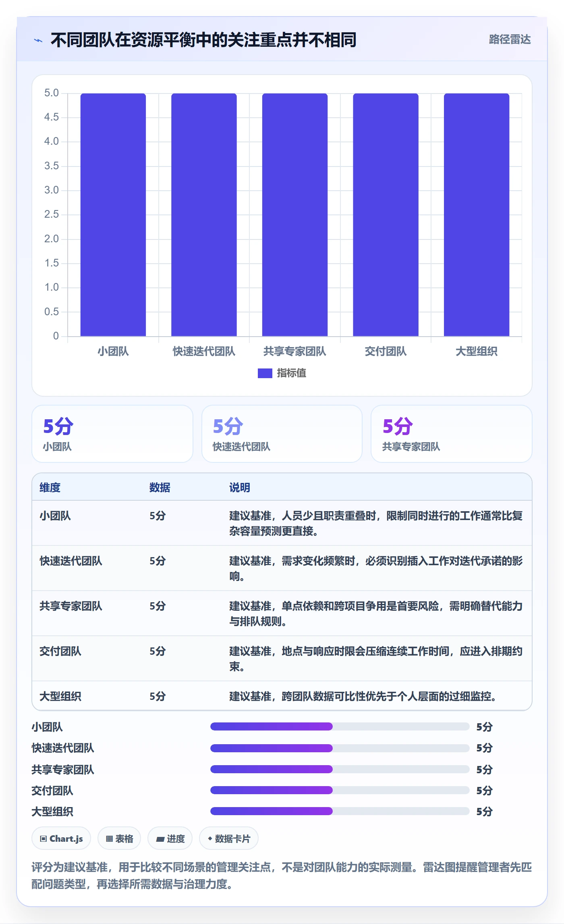Open the 小团队 5分 data card
Viewport: 564px width, 924px height.
(112, 434)
